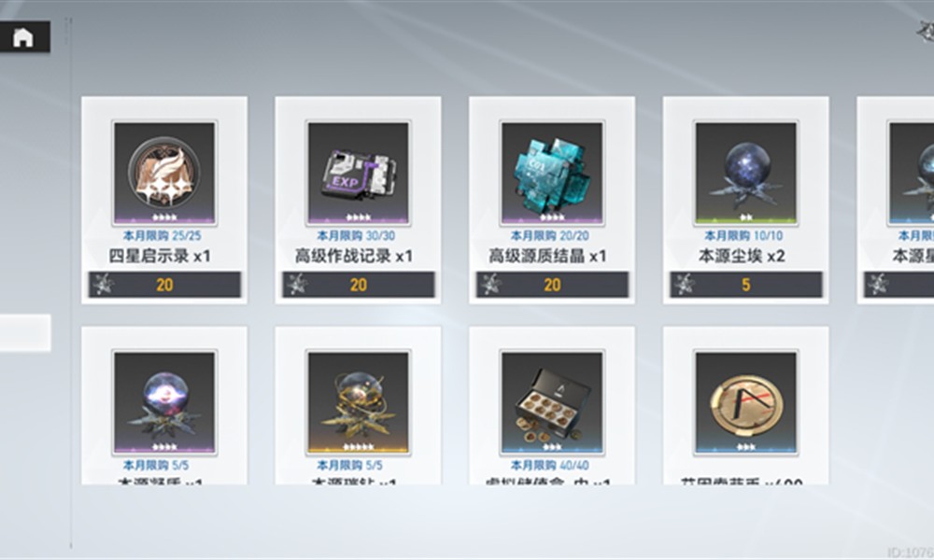Select the coin box item icon
934x560 pixels.
552,402
